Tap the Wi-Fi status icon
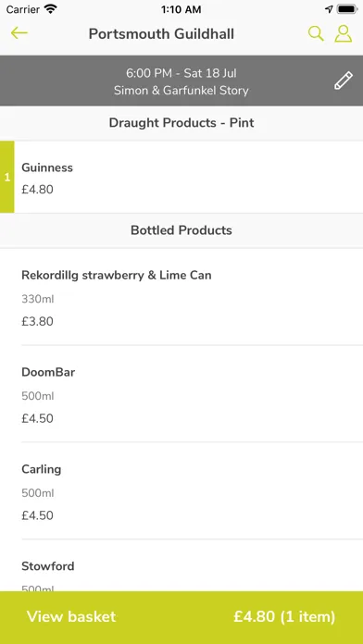The image size is (363, 644). 51,9
